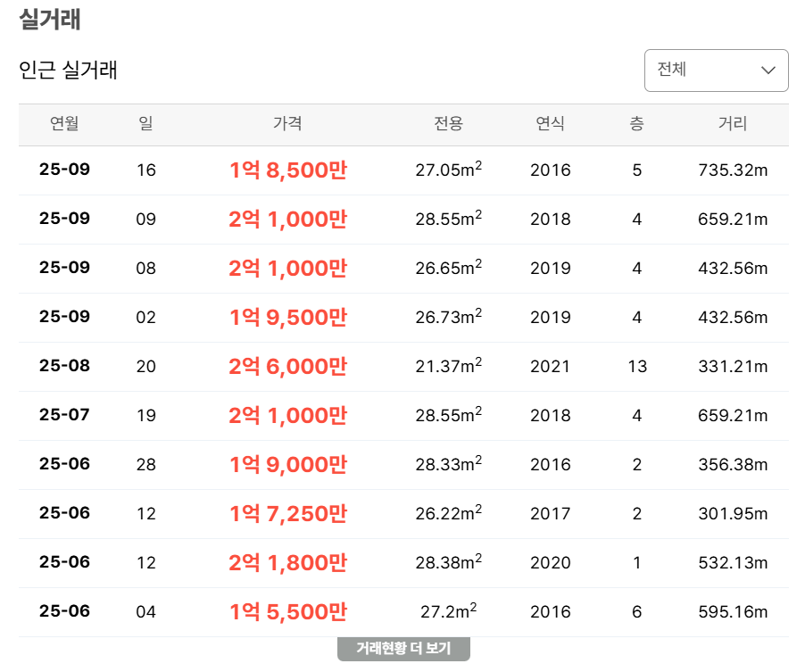Click the 21.37m² area cell
The image size is (805, 672).
(x=449, y=366)
